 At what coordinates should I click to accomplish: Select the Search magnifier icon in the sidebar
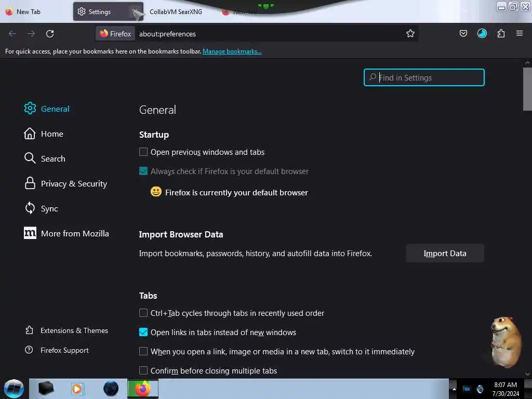tap(30, 158)
